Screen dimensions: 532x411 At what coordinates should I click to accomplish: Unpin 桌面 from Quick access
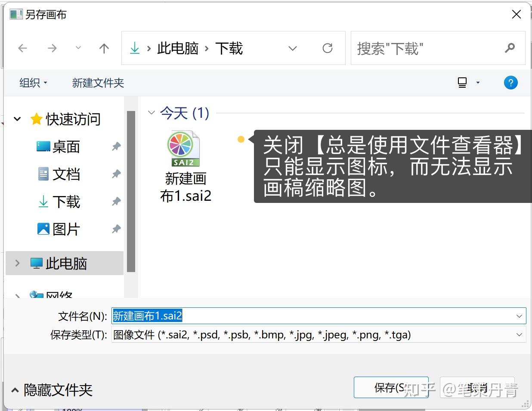point(115,147)
